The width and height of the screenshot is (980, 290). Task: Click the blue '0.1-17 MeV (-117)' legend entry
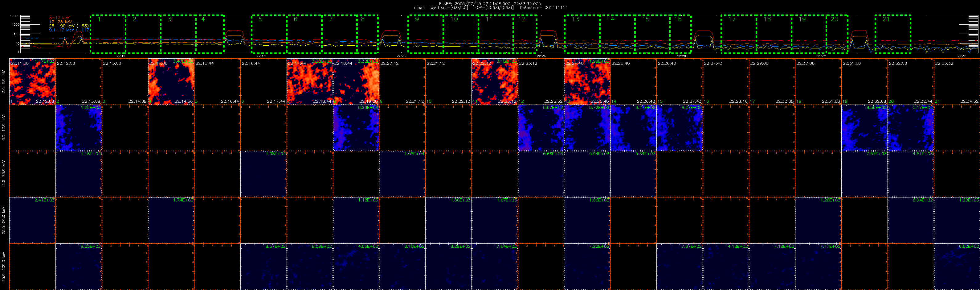[69, 30]
